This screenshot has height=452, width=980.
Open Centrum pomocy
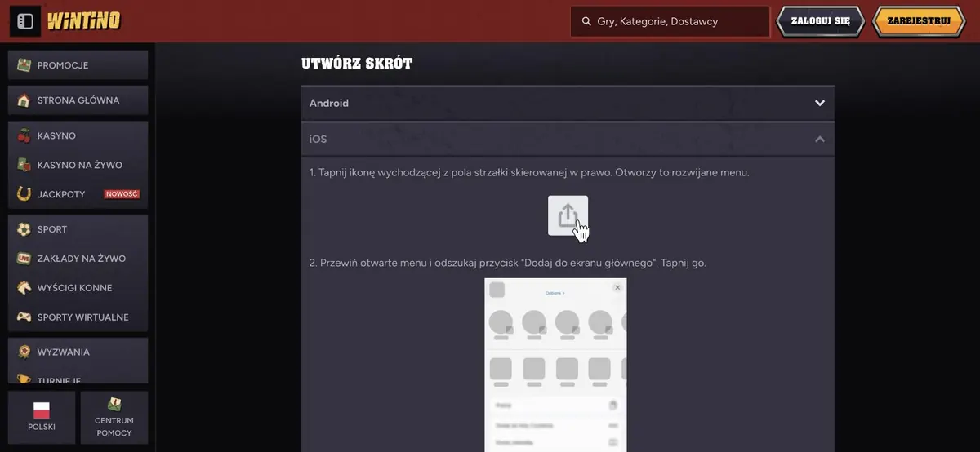[x=114, y=416]
